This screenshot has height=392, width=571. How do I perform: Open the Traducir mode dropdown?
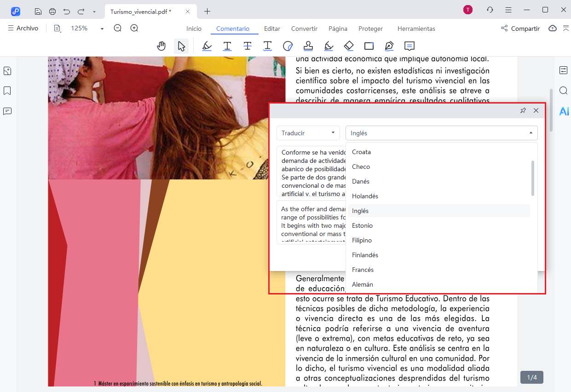coord(308,133)
